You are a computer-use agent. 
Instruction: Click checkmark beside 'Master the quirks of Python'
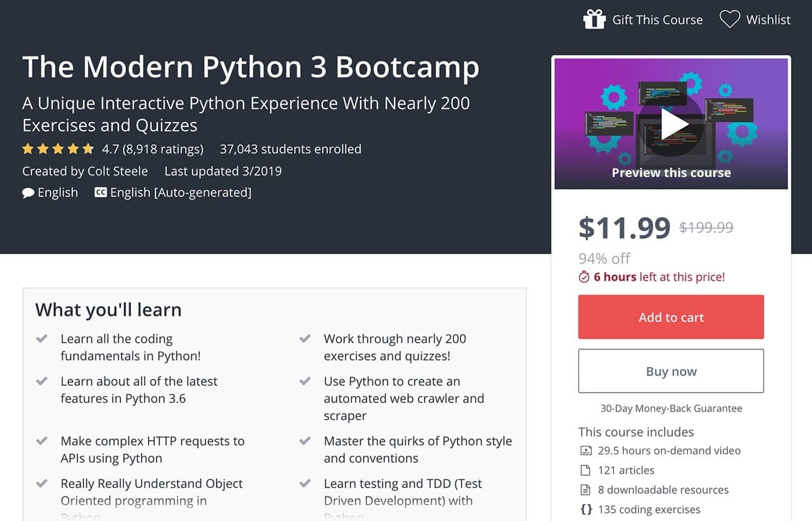coord(305,442)
